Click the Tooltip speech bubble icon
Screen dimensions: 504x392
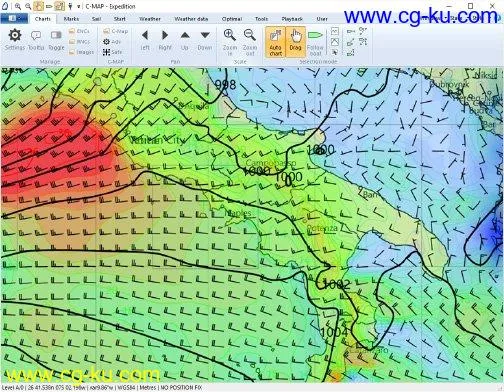[x=36, y=39]
